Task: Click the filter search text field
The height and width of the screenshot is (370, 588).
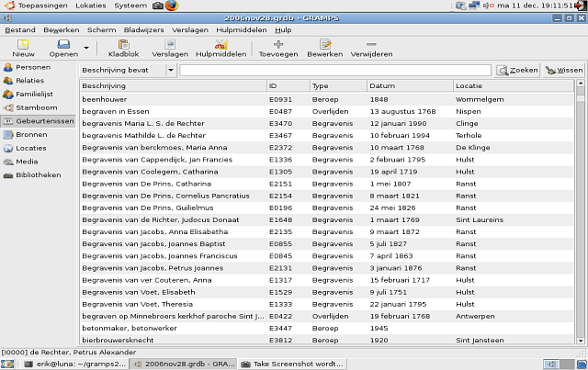Action: (x=335, y=70)
